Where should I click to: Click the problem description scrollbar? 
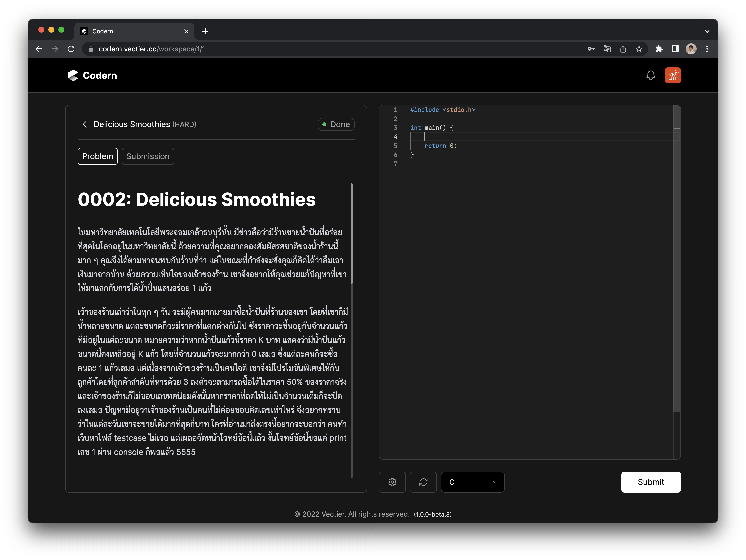(x=351, y=233)
